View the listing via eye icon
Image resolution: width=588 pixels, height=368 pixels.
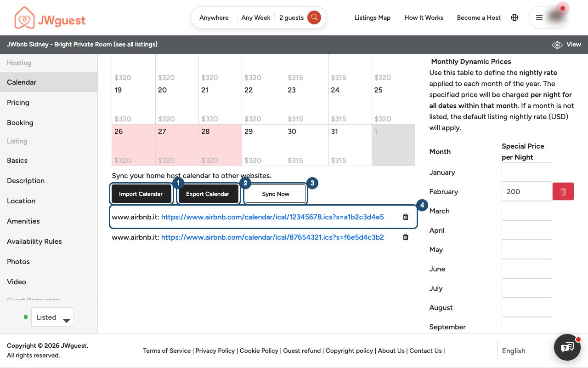[x=557, y=45]
